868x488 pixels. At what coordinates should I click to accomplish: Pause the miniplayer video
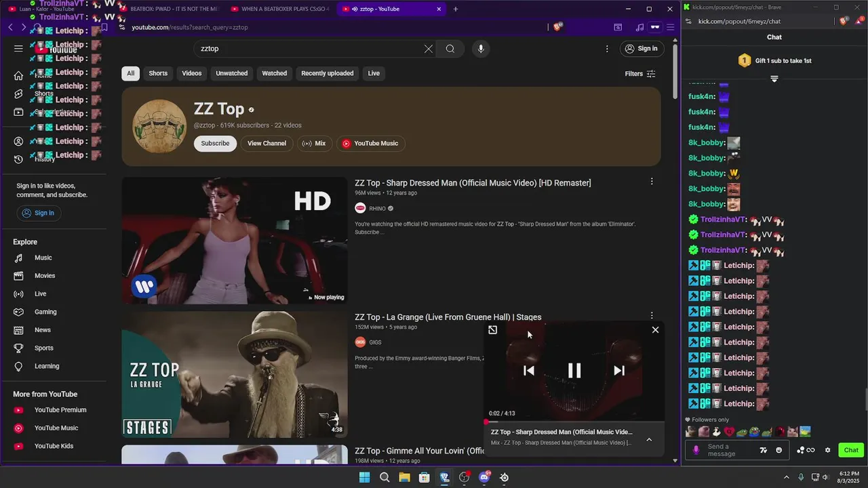point(574,370)
